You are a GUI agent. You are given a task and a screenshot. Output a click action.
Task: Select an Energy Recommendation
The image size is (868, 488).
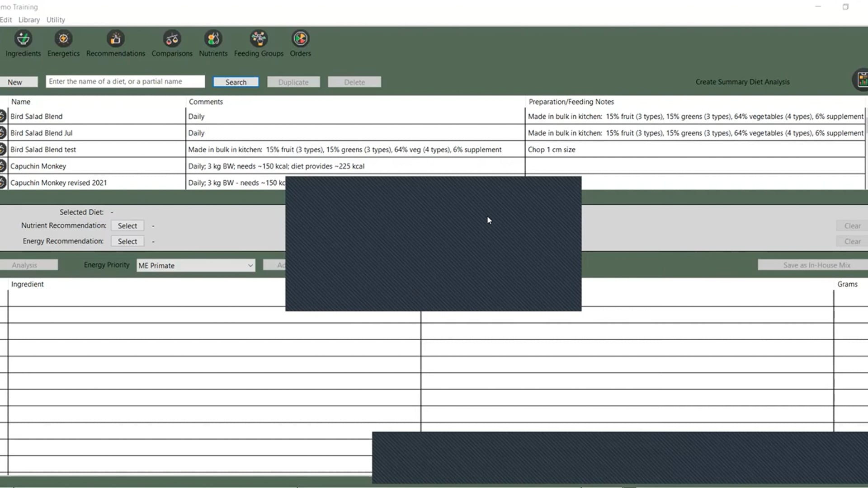(x=127, y=241)
